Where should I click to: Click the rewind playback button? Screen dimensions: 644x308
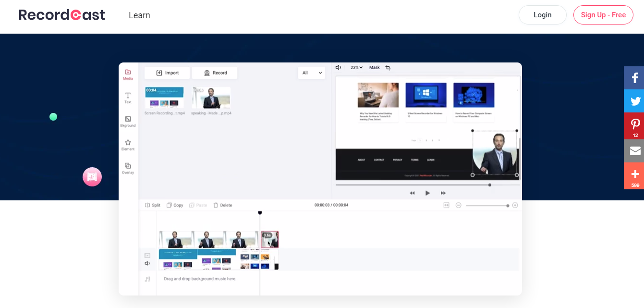pyautogui.click(x=412, y=193)
